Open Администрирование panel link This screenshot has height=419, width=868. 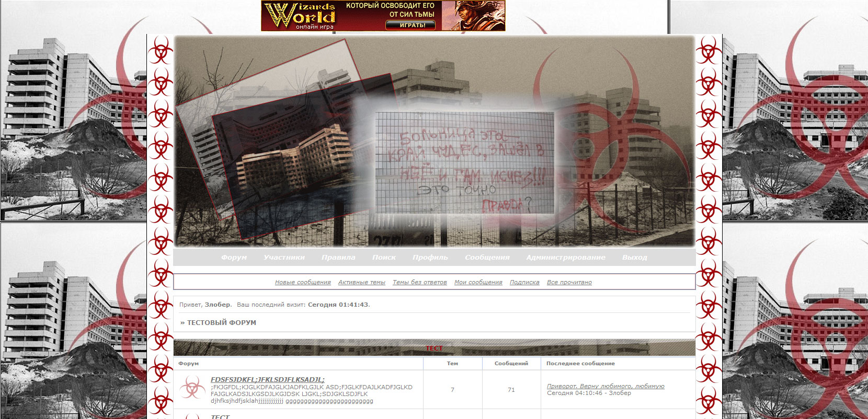pyautogui.click(x=565, y=257)
